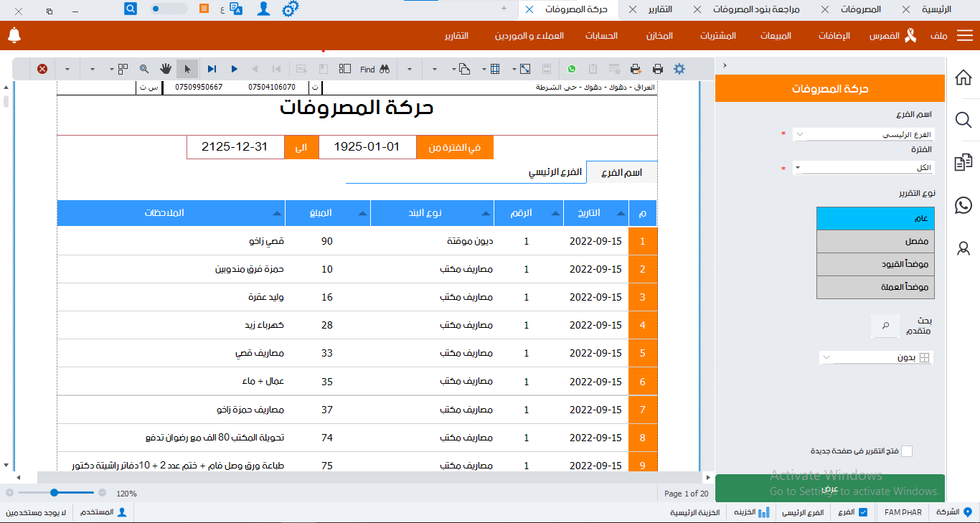Select مفصل report type option
Viewport: 980px width, 523px height.
click(x=875, y=242)
